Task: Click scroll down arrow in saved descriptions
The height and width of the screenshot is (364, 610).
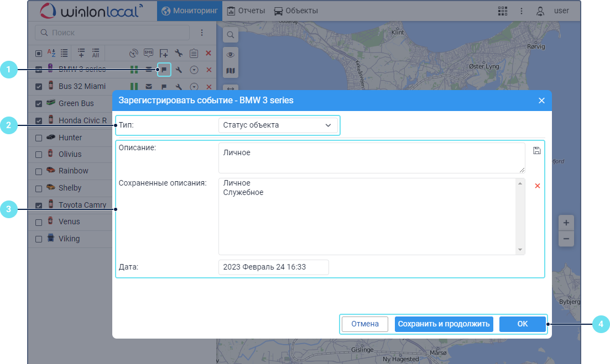Action: click(520, 250)
